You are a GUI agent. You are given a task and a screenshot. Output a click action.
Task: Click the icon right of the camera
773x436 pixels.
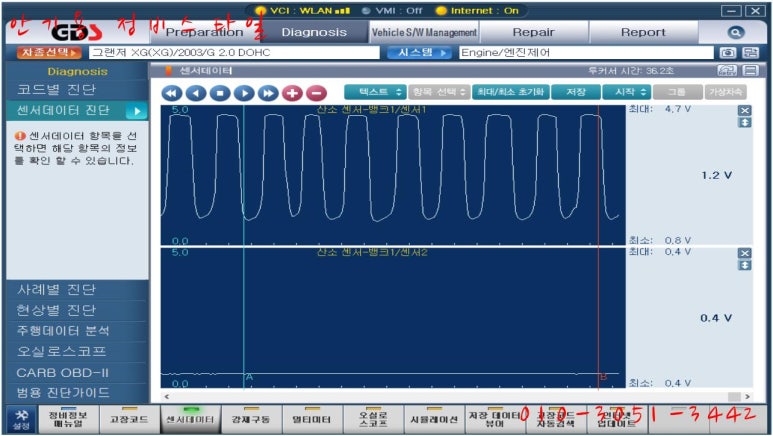point(750,53)
